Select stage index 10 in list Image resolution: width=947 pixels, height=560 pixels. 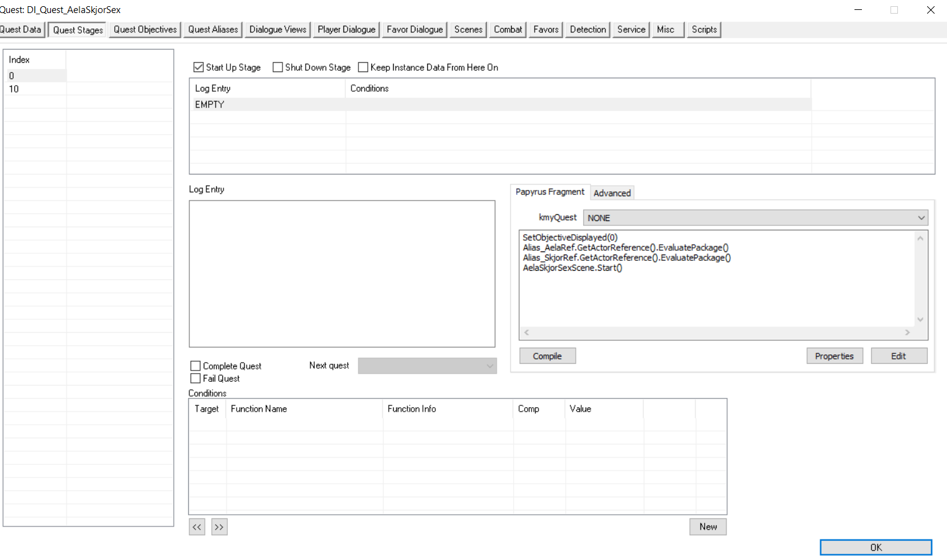click(x=35, y=89)
